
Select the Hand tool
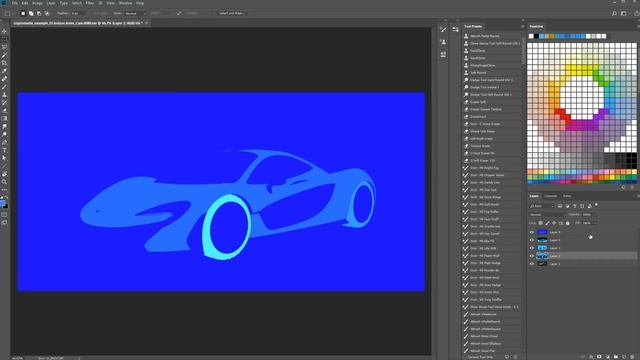[x=4, y=174]
